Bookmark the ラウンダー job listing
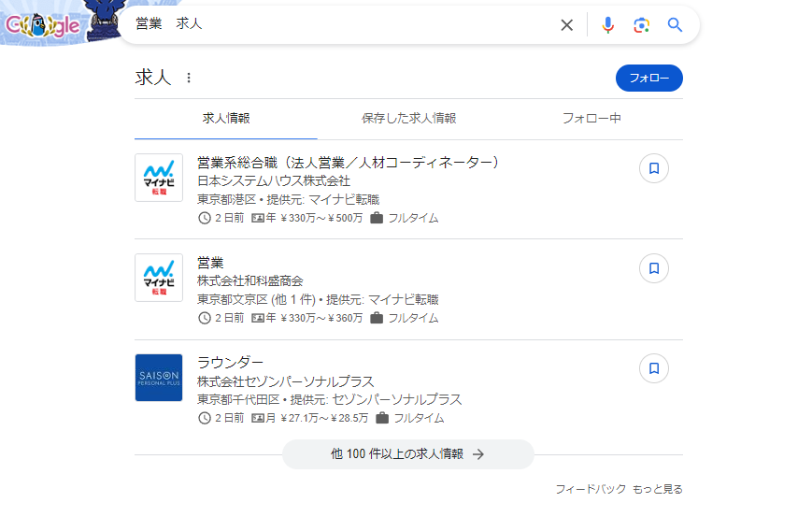The image size is (812, 517). (654, 368)
